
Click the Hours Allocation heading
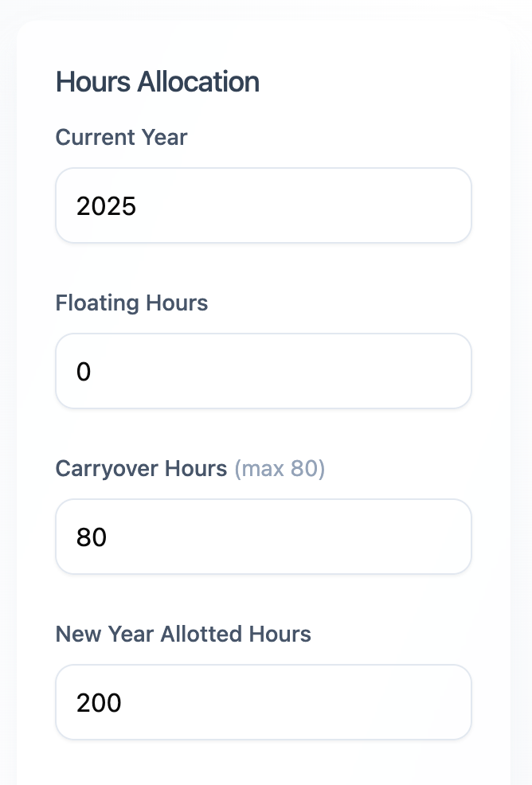coord(157,82)
